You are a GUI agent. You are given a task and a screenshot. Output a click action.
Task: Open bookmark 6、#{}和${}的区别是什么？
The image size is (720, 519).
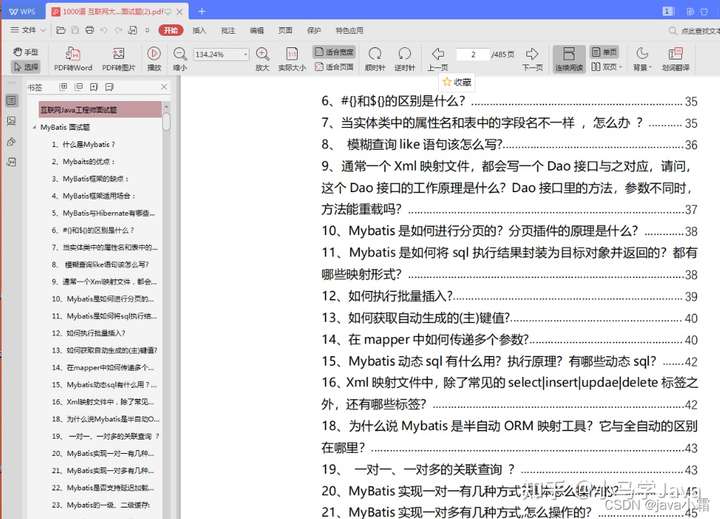pos(93,230)
